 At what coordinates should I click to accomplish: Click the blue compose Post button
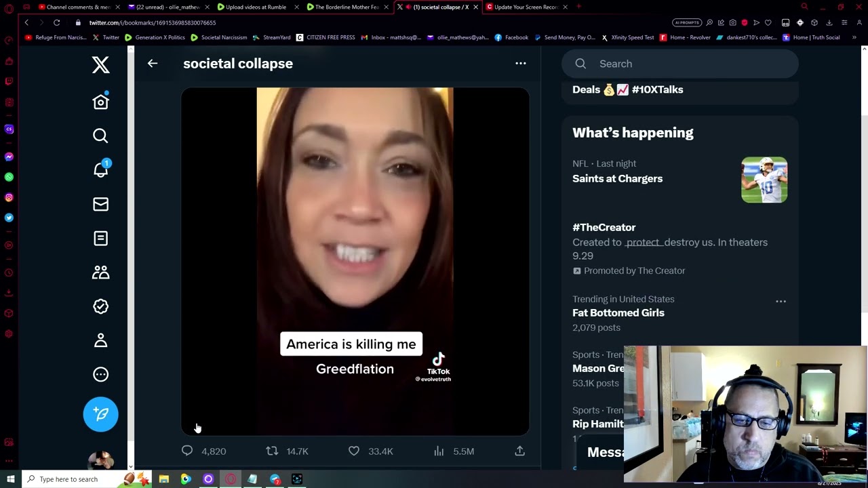100,414
